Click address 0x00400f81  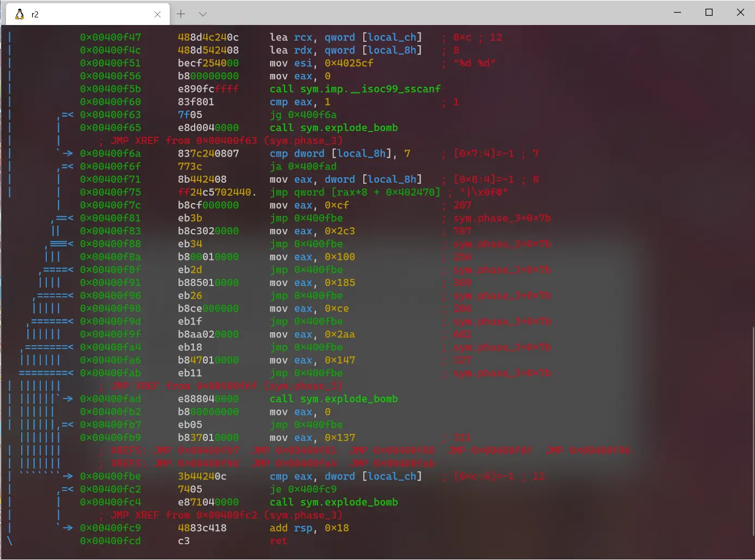[110, 218]
